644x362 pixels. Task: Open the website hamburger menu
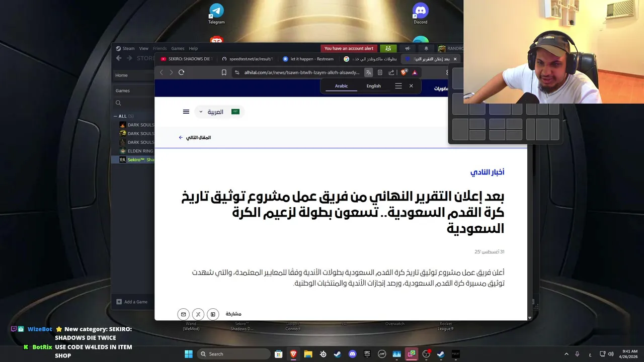point(186,112)
